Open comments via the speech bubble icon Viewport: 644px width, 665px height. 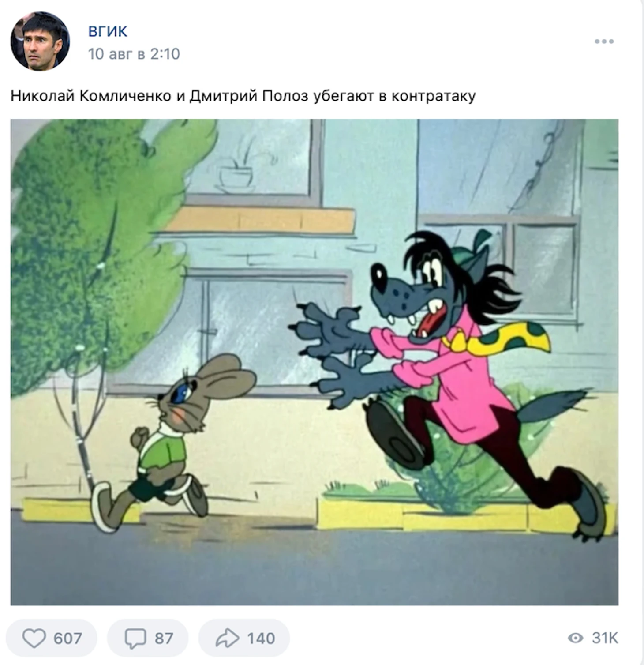tap(135, 639)
